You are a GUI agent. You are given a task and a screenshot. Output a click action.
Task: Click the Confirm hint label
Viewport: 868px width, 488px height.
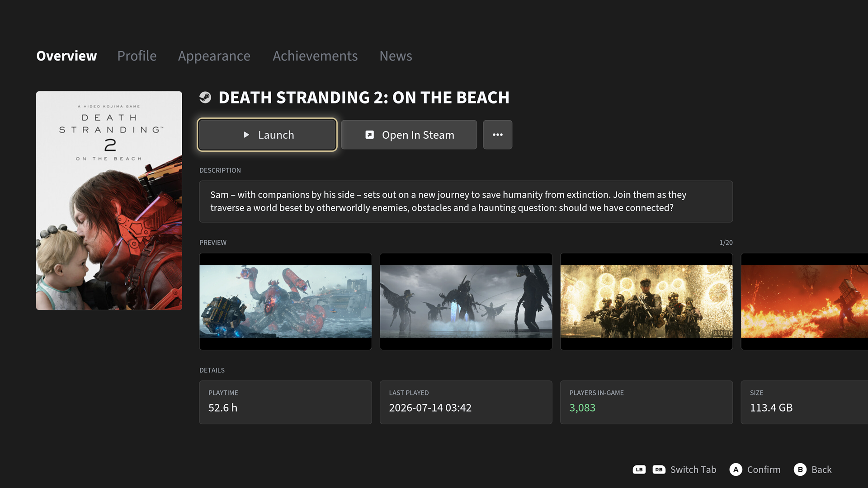click(764, 469)
